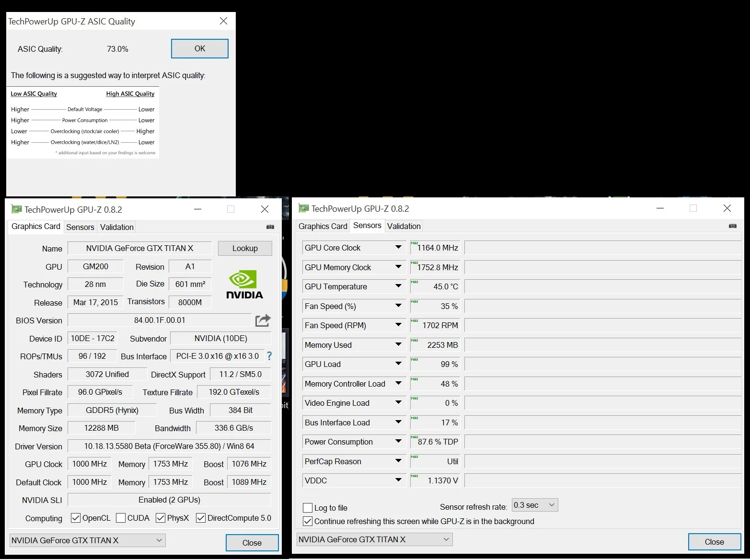Open the GPU Memory Clock sensor dropdown
750x560 pixels.
(x=398, y=267)
